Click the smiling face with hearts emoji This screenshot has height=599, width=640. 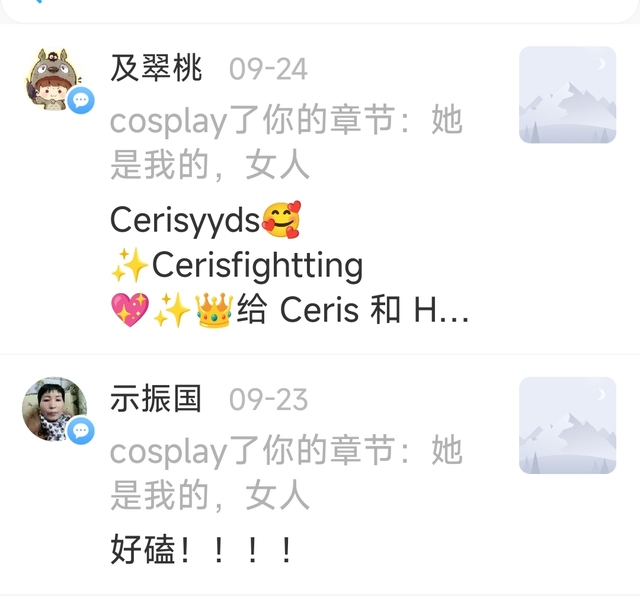[x=281, y=220]
